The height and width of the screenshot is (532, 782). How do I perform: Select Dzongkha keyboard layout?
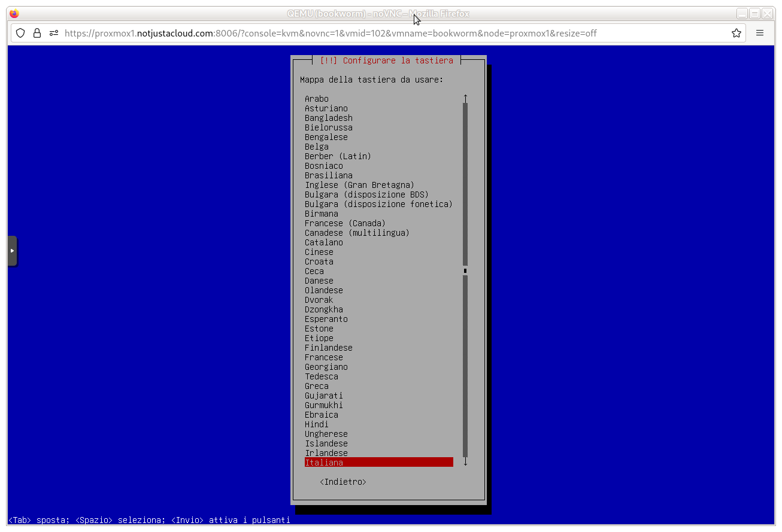click(x=324, y=309)
